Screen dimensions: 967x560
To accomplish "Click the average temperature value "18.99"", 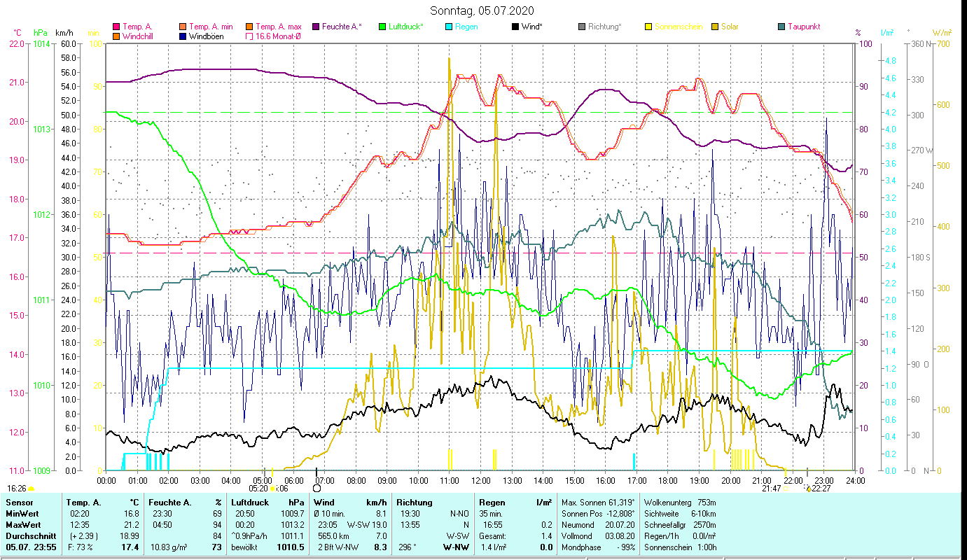I will (x=129, y=536).
